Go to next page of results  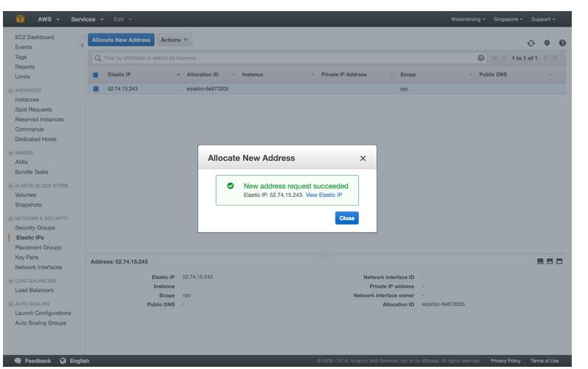545,58
